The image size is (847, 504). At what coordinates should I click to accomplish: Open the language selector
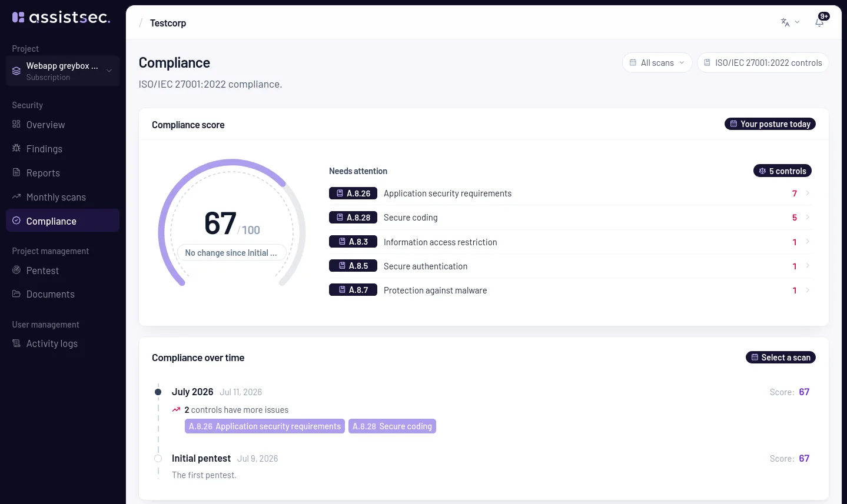pyautogui.click(x=790, y=22)
